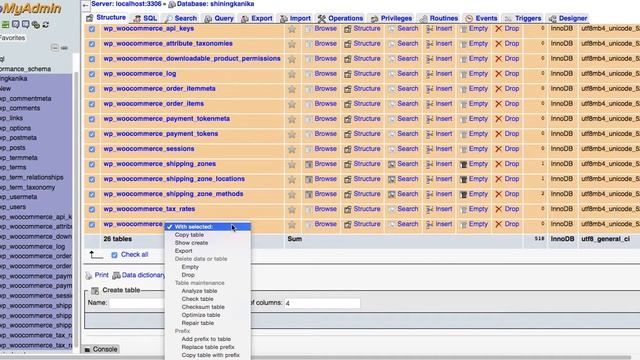Star the wp_woocommerce_log table as favorite
This screenshot has height=360, width=640.
pos(292,74)
